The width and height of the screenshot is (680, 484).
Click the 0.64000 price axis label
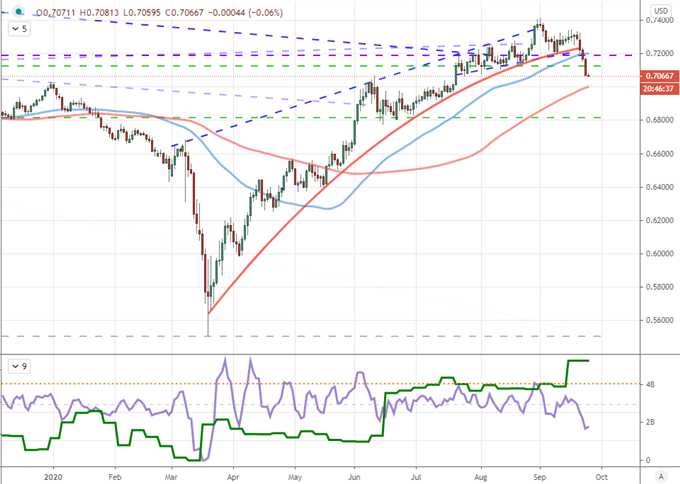tap(659, 187)
